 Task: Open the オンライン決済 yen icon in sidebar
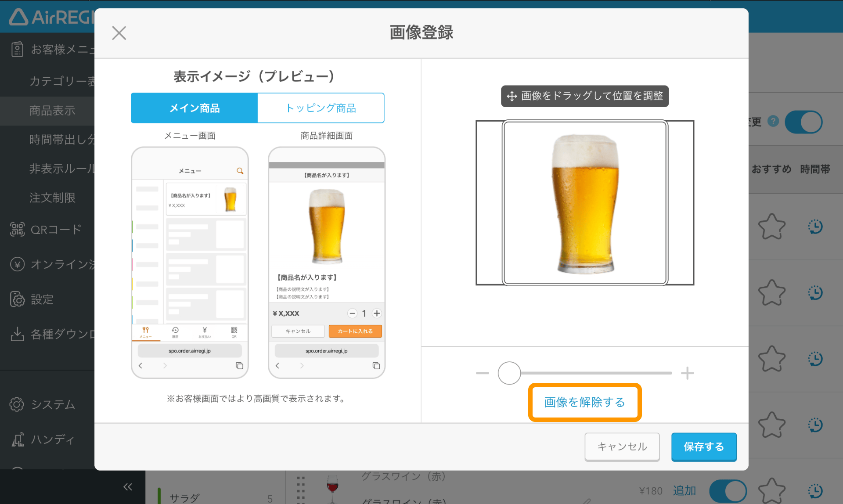(17, 264)
